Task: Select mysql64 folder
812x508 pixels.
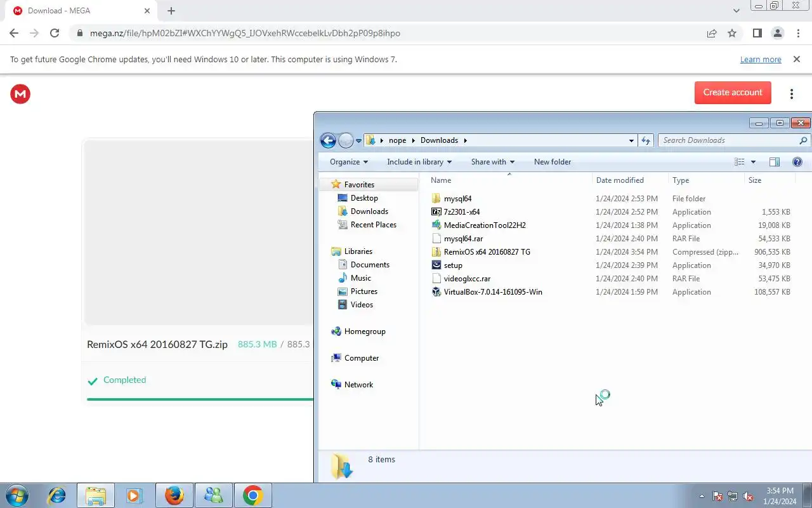Action: [457, 199]
